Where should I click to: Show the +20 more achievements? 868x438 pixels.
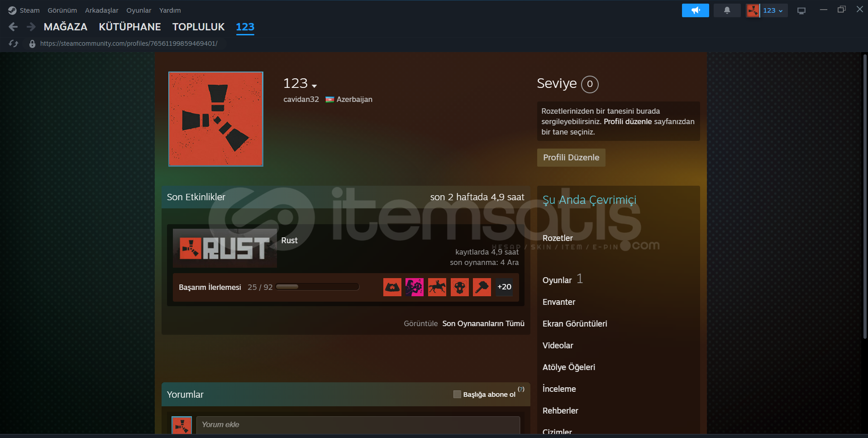(x=504, y=287)
